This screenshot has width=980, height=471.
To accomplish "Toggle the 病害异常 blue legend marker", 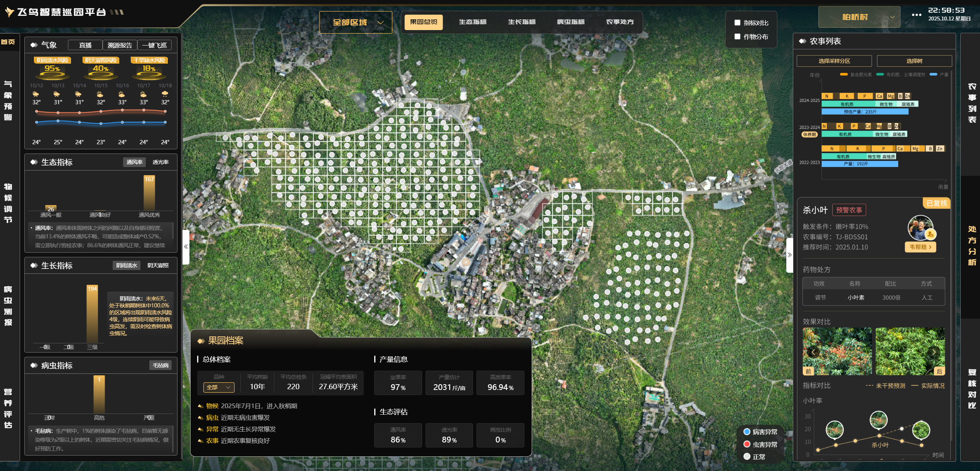I will pos(747,432).
